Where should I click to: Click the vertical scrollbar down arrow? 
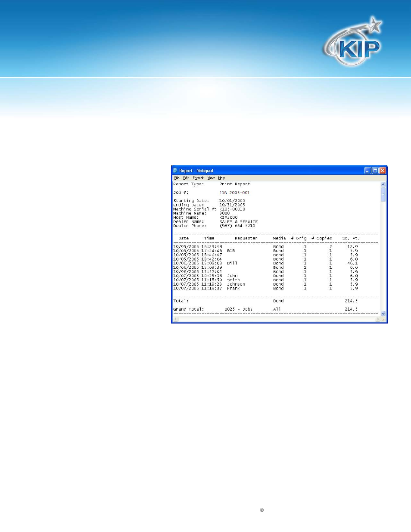383,314
